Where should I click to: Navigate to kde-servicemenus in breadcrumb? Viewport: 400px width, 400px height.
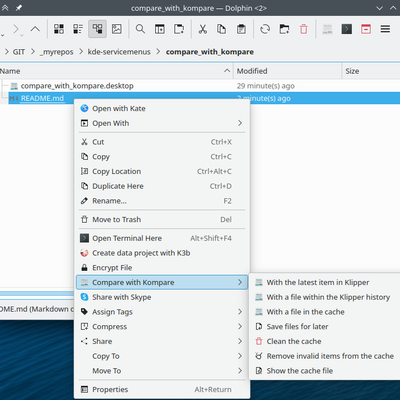tap(119, 52)
